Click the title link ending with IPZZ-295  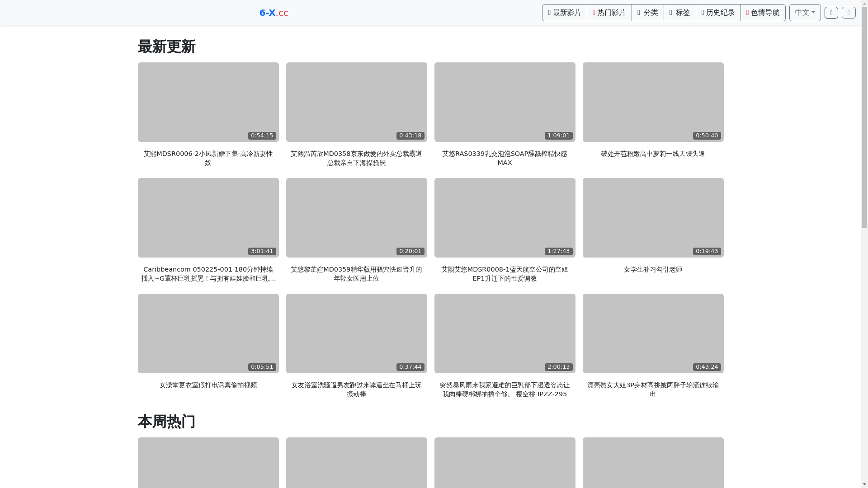coord(505,389)
